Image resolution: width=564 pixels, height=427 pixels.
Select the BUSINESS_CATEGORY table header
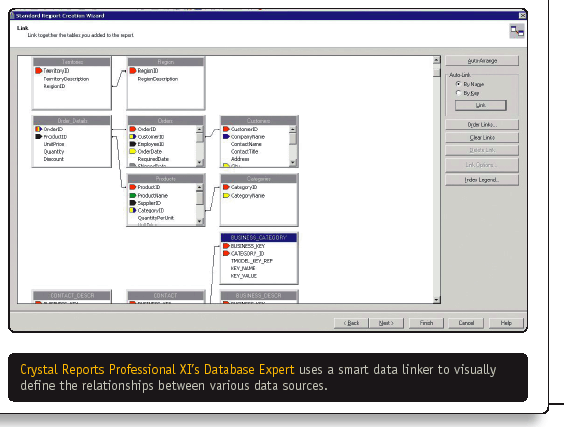tap(259, 237)
